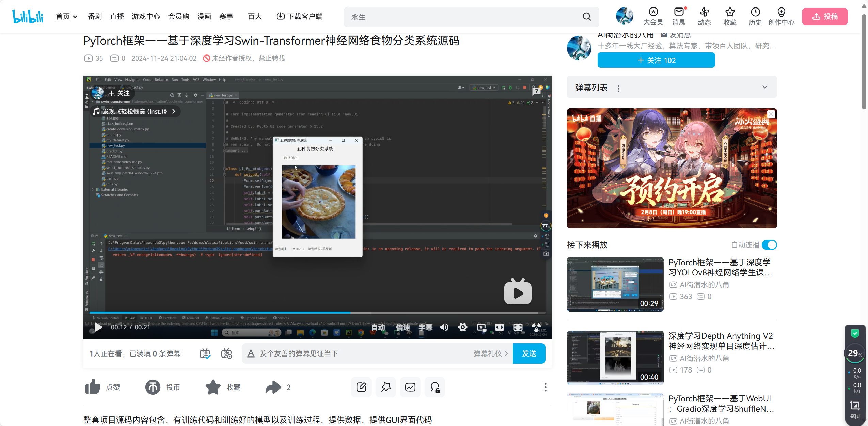
Task: Expand the 弹幕列表 panel chevron
Action: 764,87
